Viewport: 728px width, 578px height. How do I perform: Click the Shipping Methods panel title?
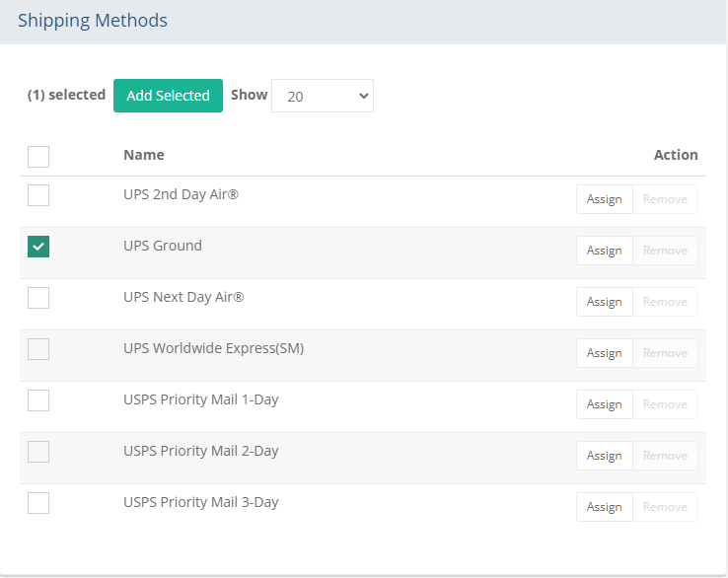(x=93, y=21)
